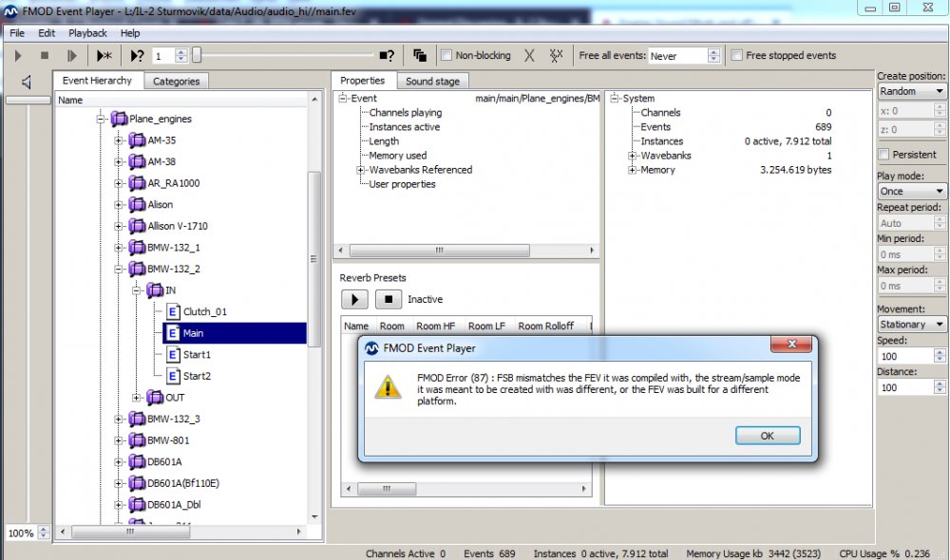Click the Speed input field

click(x=905, y=356)
